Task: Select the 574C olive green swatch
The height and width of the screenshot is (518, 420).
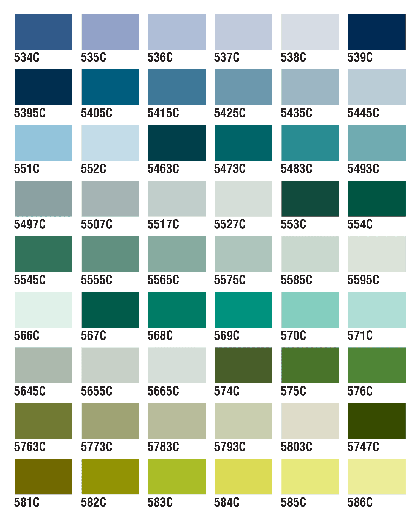Action: pos(243,365)
